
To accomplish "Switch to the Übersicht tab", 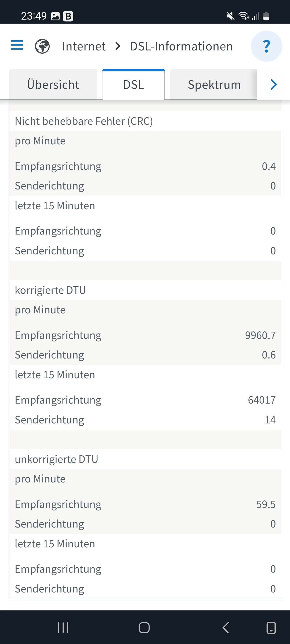I will pyautogui.click(x=53, y=85).
